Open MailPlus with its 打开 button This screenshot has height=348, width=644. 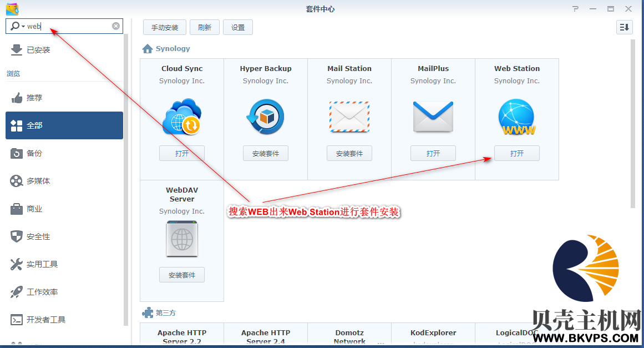pyautogui.click(x=433, y=153)
